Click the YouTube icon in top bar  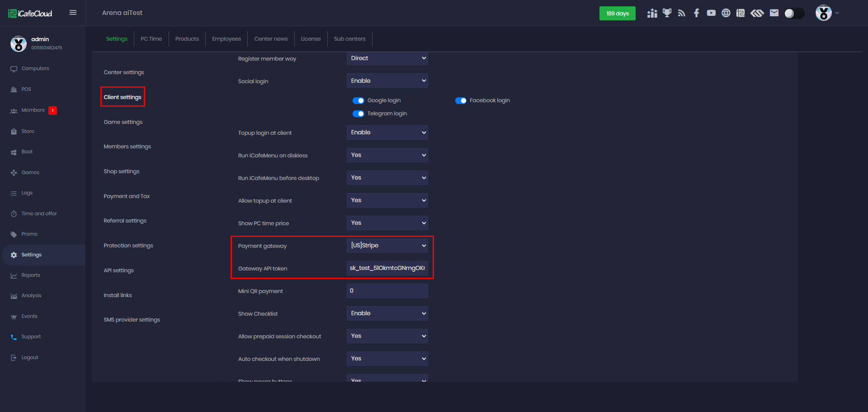click(711, 13)
